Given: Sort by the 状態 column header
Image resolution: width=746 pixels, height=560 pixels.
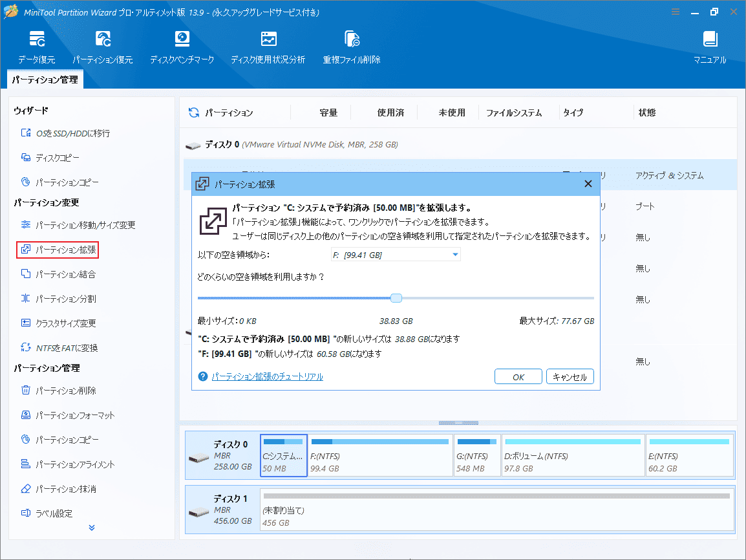Looking at the screenshot, I should click(647, 113).
